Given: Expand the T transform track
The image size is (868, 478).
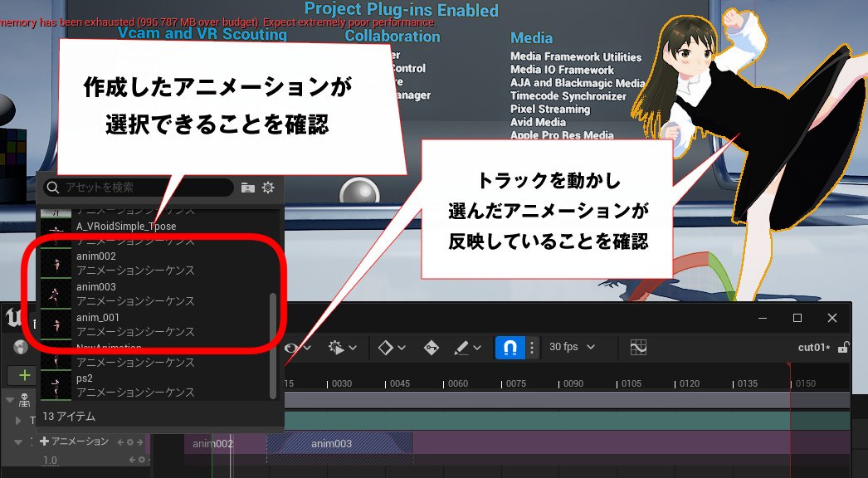Looking at the screenshot, I should [18, 421].
